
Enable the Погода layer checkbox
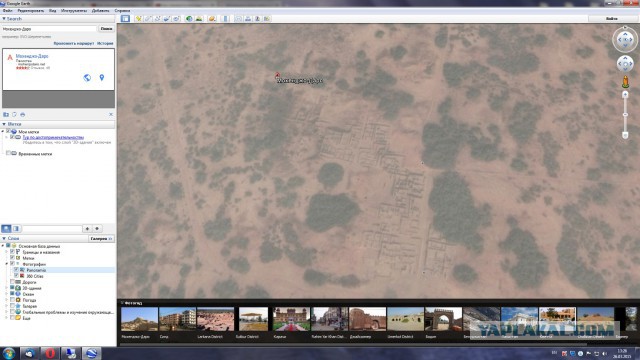point(12,300)
